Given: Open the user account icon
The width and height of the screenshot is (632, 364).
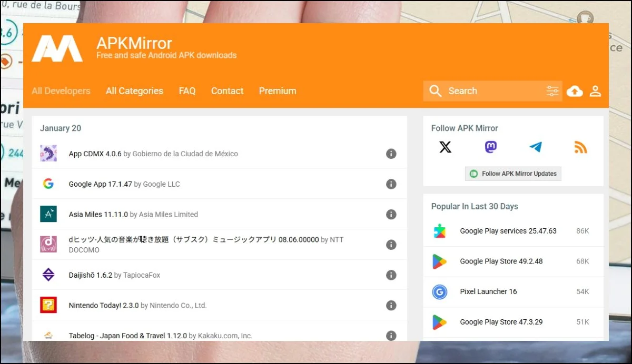Looking at the screenshot, I should [x=595, y=91].
